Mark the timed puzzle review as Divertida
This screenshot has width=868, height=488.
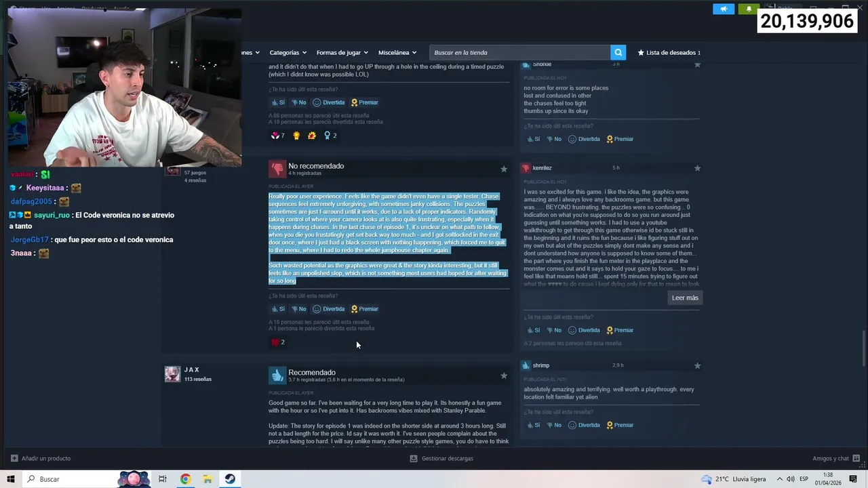pos(328,102)
